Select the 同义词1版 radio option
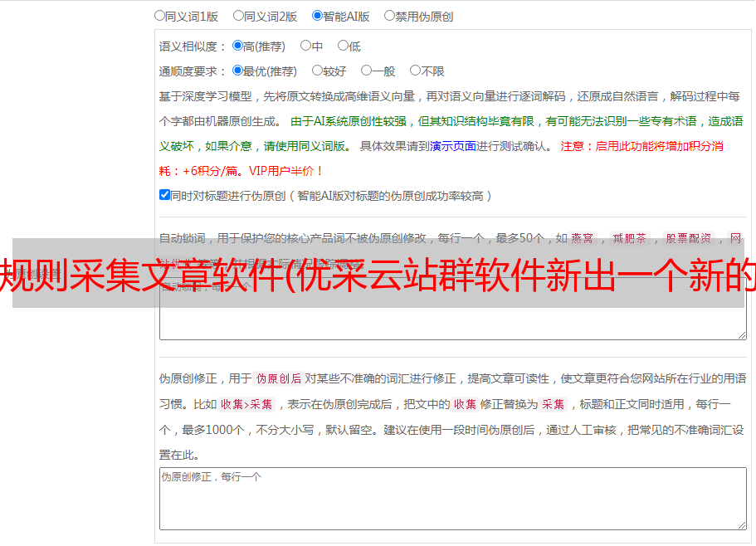This screenshot has width=756, height=546. (x=159, y=16)
